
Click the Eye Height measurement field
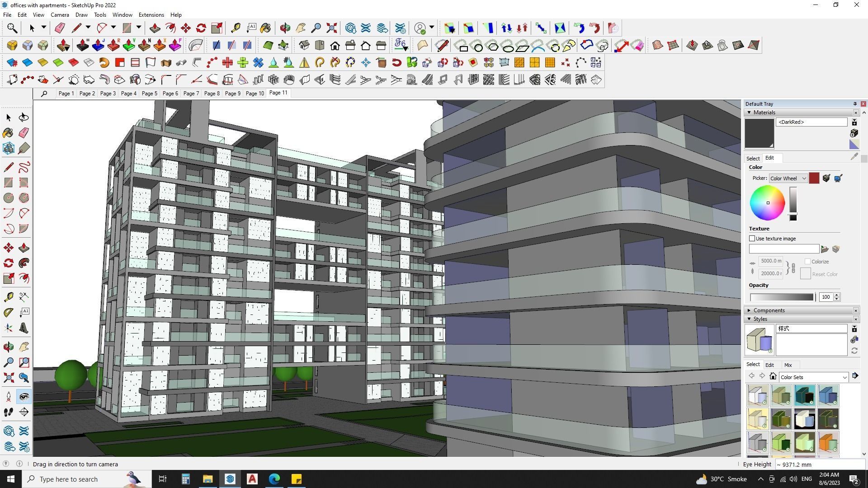tap(820, 465)
